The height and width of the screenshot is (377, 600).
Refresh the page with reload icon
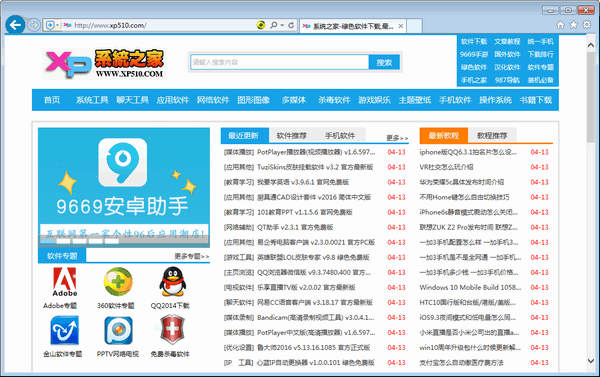pos(291,25)
